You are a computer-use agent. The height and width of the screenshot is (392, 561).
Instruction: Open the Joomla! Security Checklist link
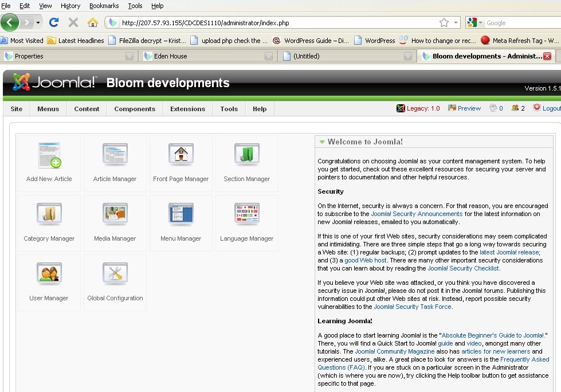coord(464,268)
